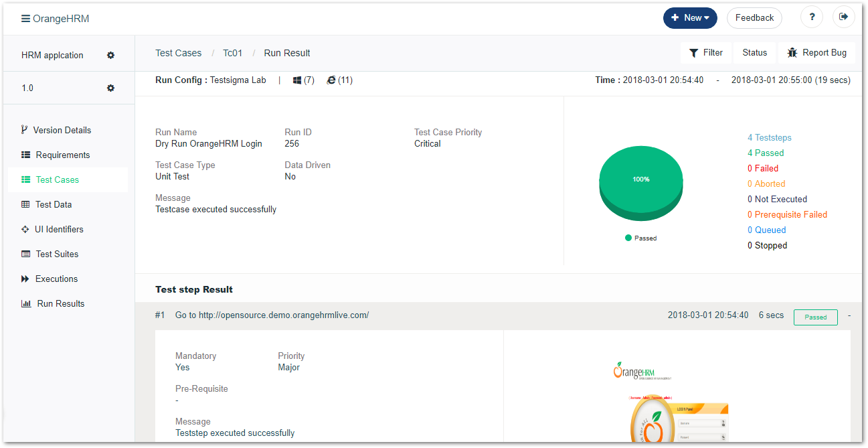Viewport: 868px width, 448px height.
Task: Click the 0 Aborted count
Action: (x=766, y=183)
